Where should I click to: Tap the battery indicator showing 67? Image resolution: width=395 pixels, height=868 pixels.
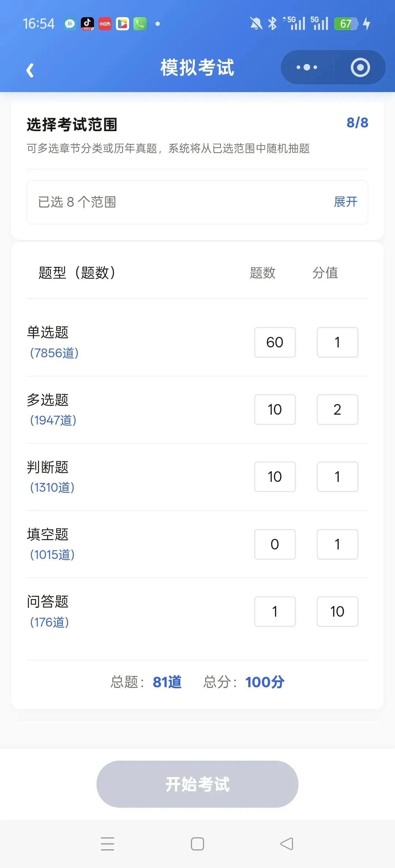[x=346, y=24]
